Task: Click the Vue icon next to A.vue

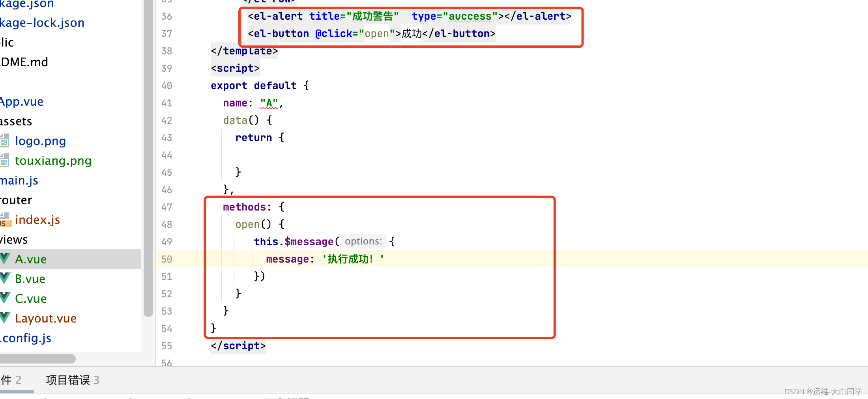Action: click(x=5, y=259)
